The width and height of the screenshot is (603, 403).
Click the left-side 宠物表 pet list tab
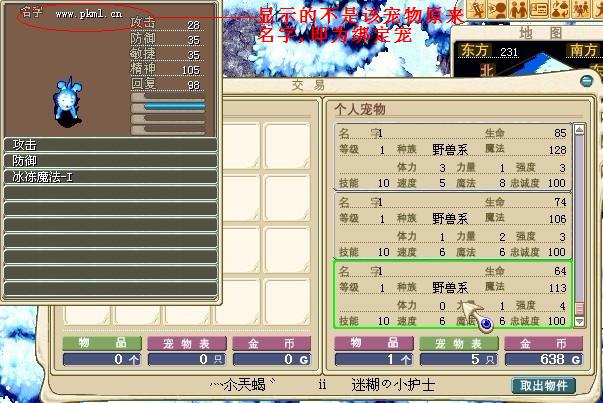point(187,343)
